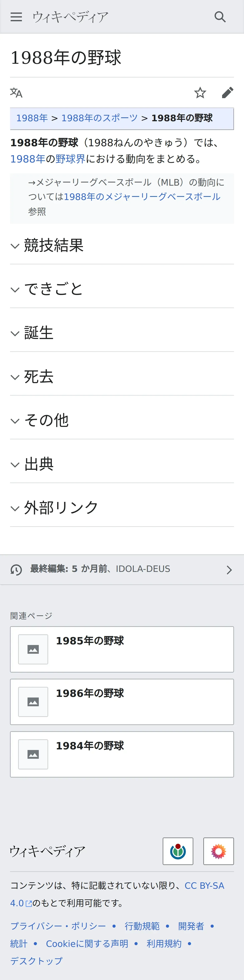
Task: Follow the 1988年のメジャーリーグベースボール link
Action: (x=142, y=197)
